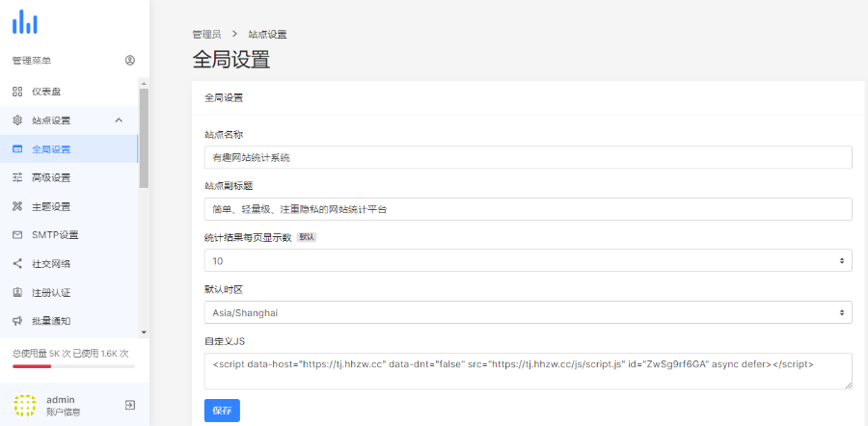Collapse the 站点设置 menu chevron
This screenshot has height=426, width=868.
tap(119, 120)
